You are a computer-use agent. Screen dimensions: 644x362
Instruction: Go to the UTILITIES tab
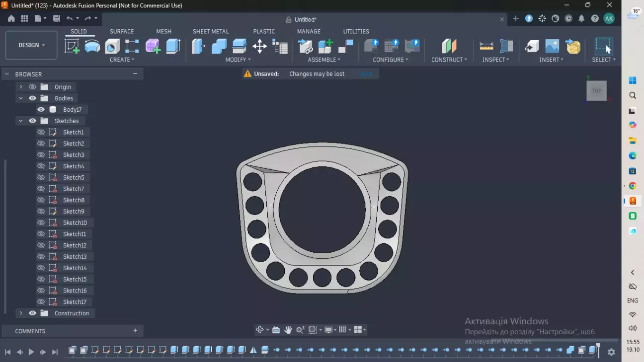click(356, 31)
